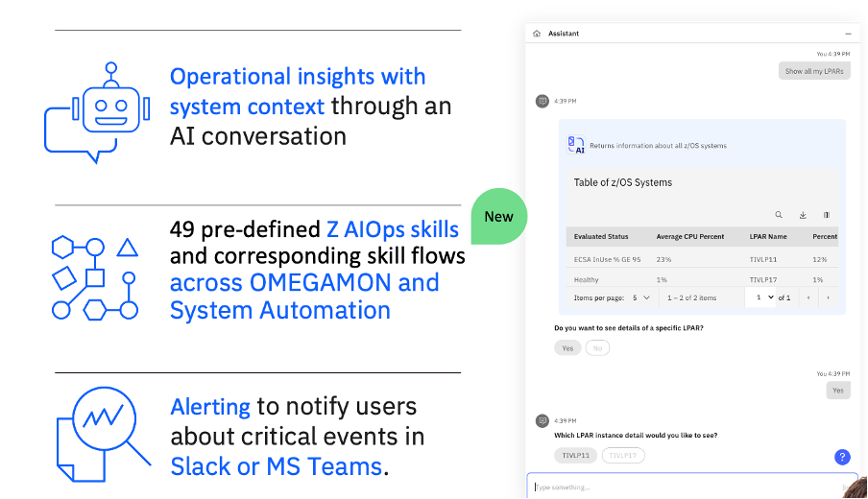This screenshot has width=868, height=499.
Task: Minimize the Assistant panel
Action: coord(848,34)
